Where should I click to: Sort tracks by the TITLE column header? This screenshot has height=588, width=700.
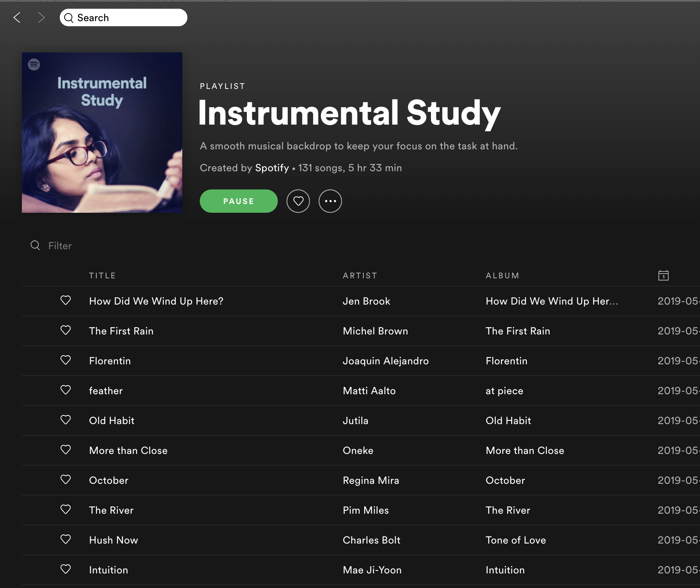coord(102,276)
